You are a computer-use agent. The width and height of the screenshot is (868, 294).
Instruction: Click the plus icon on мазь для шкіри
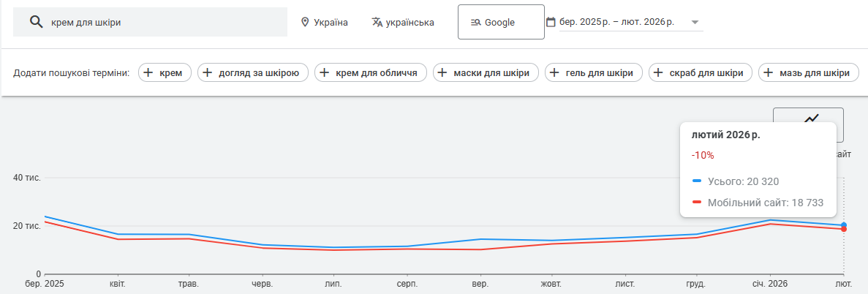point(769,72)
